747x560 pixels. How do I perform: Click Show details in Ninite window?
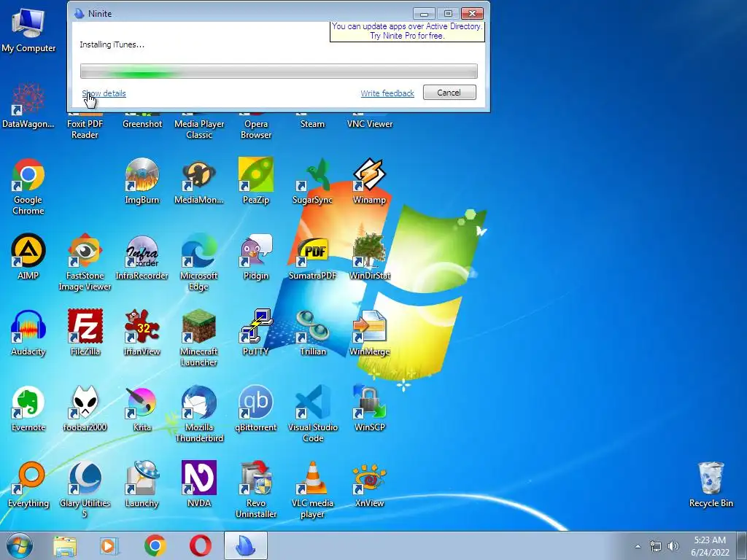pos(104,93)
